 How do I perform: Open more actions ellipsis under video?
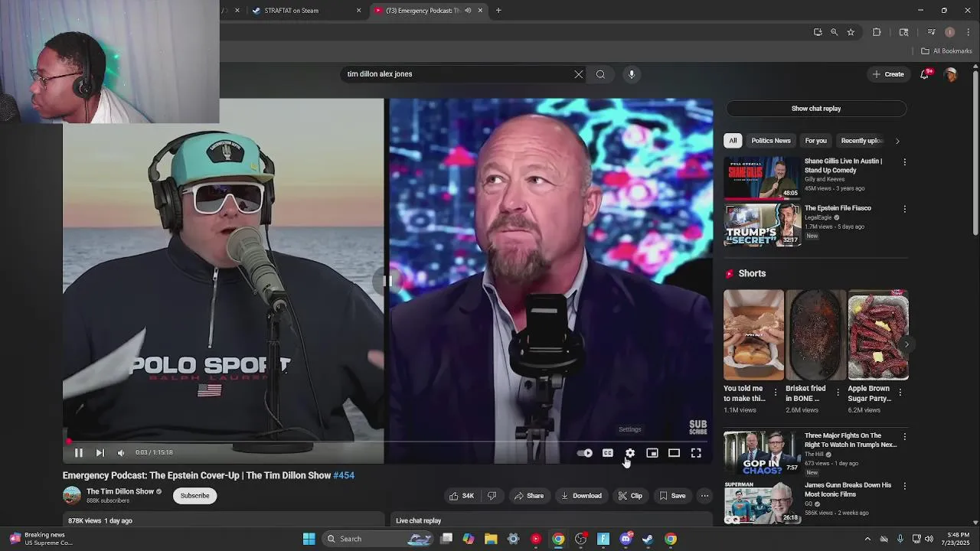point(704,496)
